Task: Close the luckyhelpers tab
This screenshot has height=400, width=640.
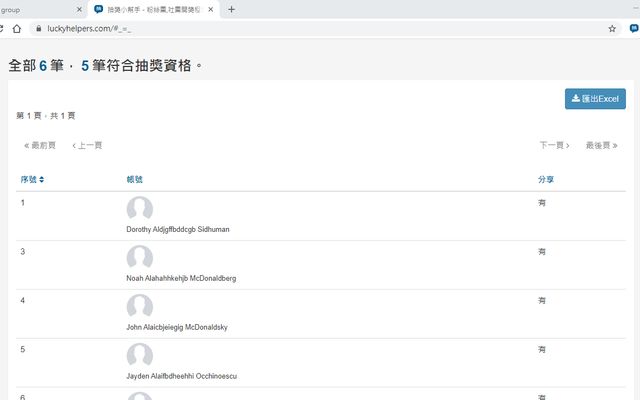Action: (x=211, y=9)
